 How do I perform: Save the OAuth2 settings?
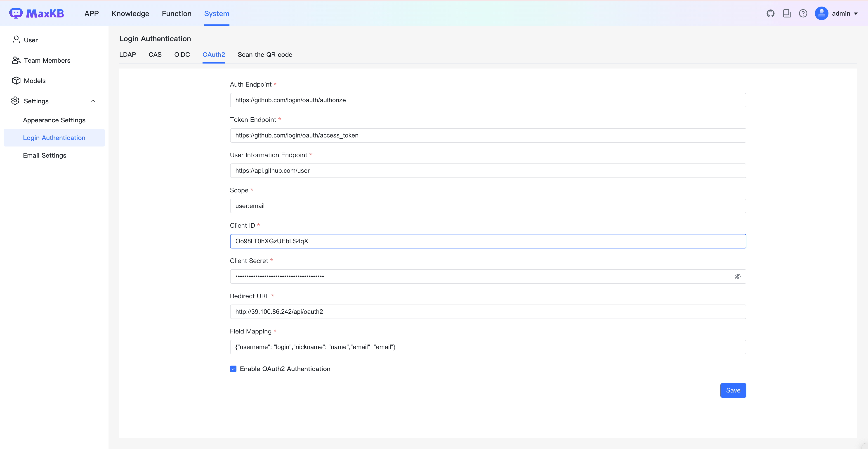click(x=733, y=390)
